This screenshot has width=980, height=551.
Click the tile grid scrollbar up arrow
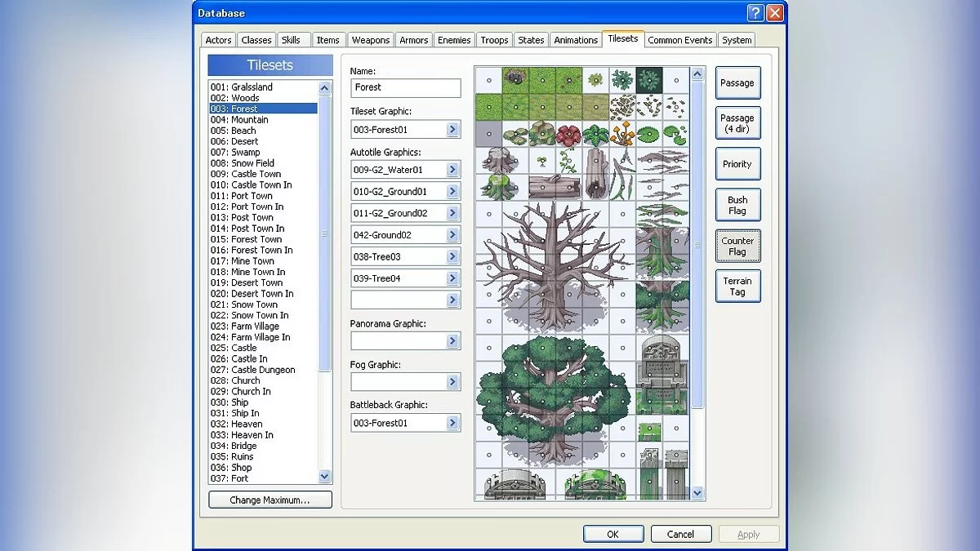697,73
